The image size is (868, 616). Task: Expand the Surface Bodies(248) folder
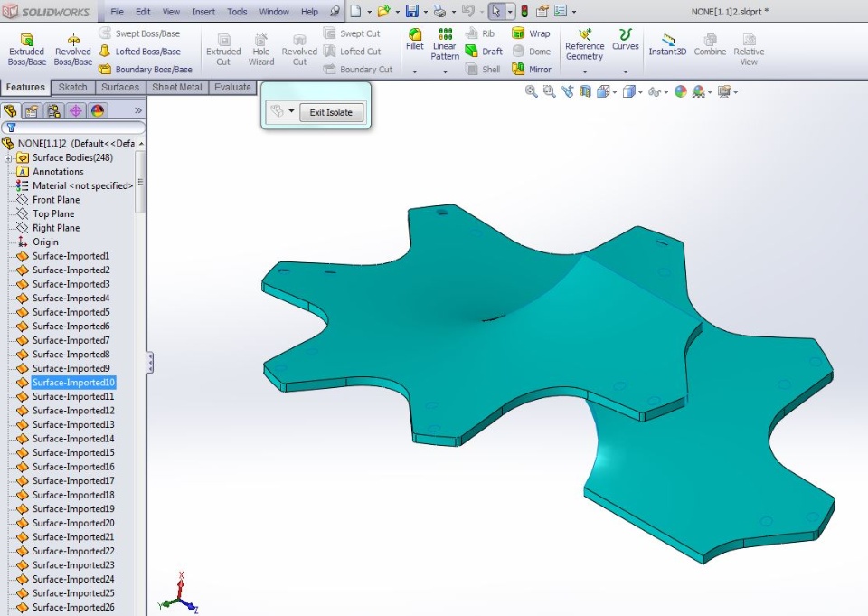8,158
